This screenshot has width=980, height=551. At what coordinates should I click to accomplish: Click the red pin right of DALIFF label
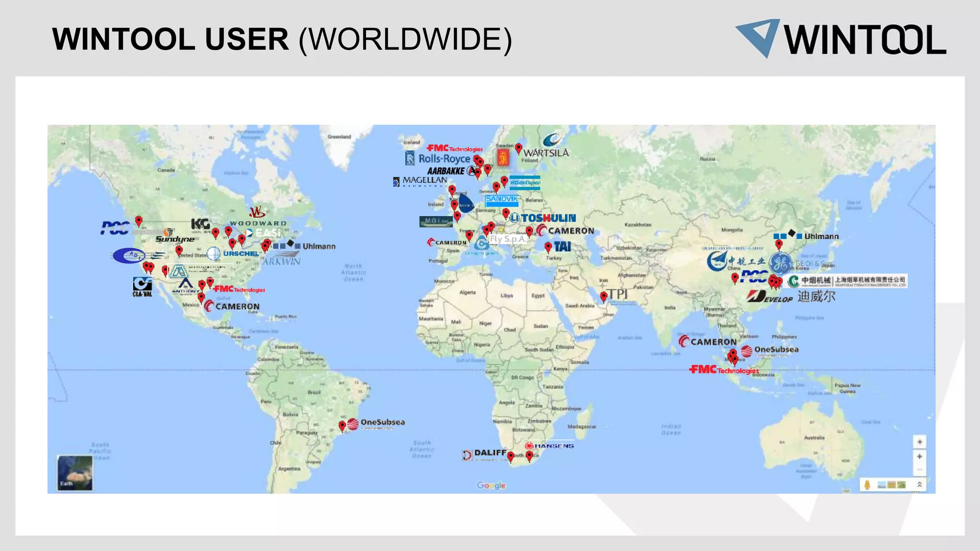(511, 457)
